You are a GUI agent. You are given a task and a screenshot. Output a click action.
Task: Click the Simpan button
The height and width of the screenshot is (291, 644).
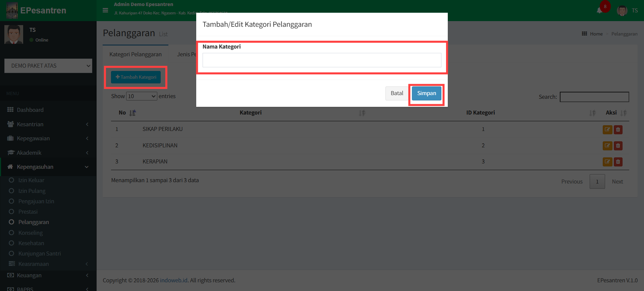click(x=426, y=93)
